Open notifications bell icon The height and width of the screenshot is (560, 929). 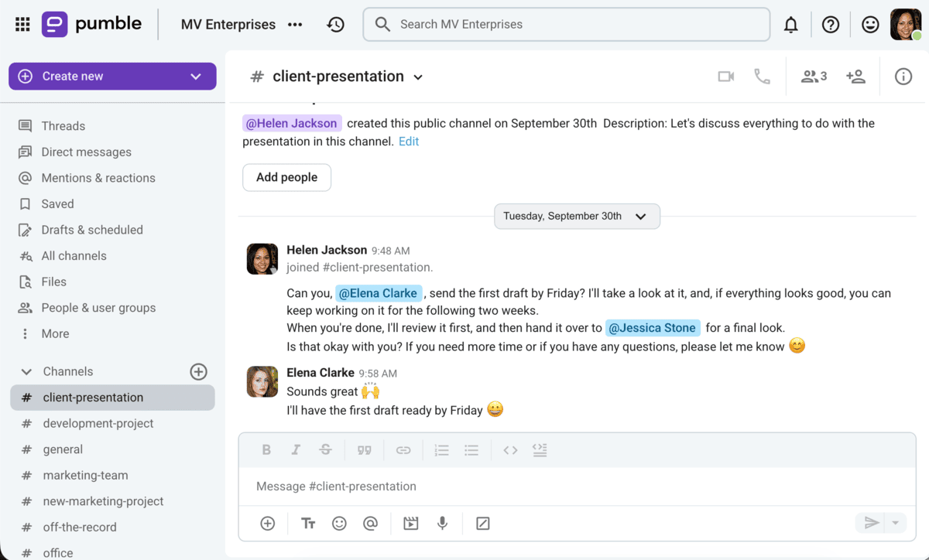790,25
